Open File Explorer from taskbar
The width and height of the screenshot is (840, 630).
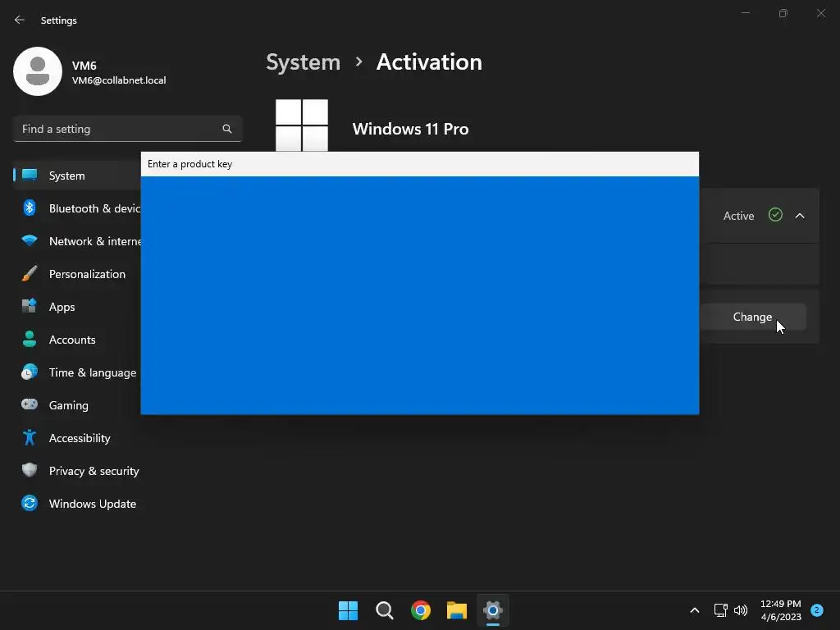tap(457, 610)
